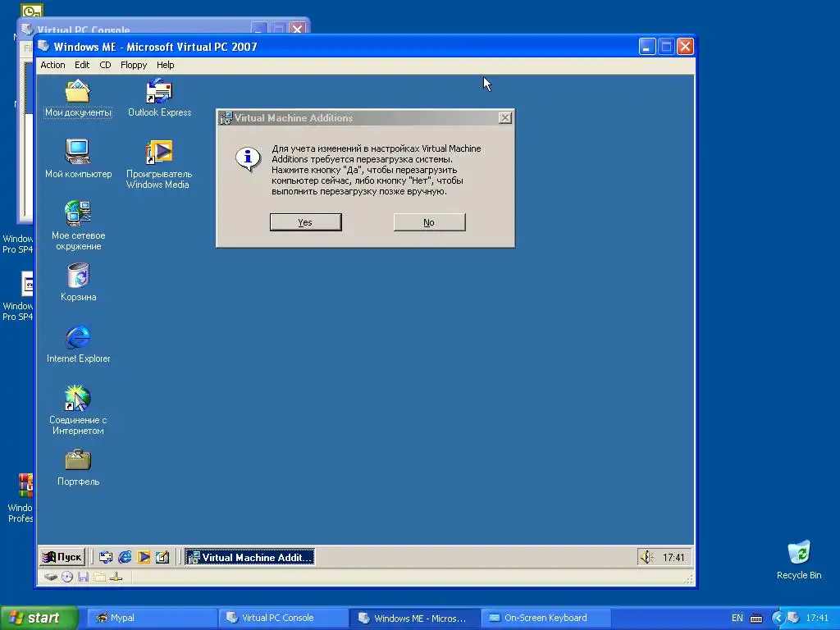The image size is (840, 630).
Task: Click the shared folders status icon
Action: pos(99,577)
